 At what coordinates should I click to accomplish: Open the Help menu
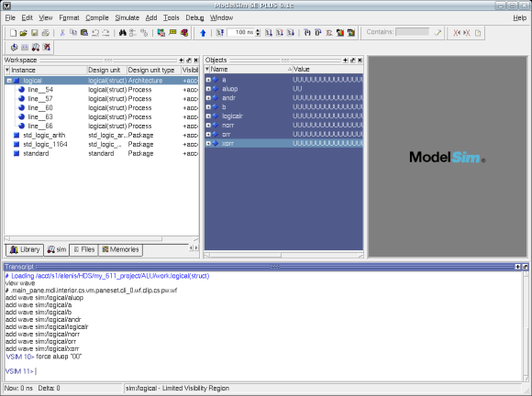pyautogui.click(x=519, y=17)
